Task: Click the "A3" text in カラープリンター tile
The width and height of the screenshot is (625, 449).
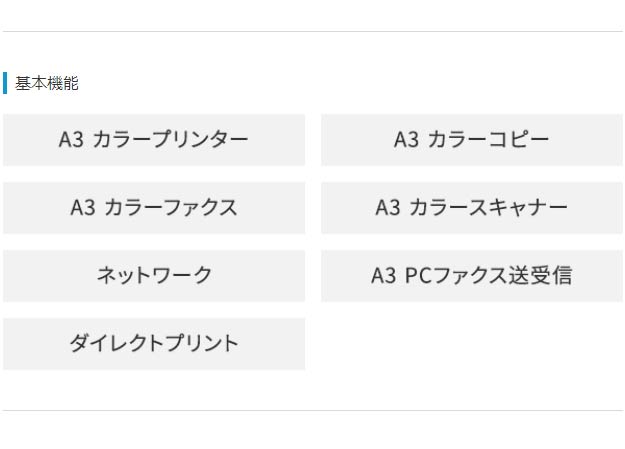Action: 71,140
